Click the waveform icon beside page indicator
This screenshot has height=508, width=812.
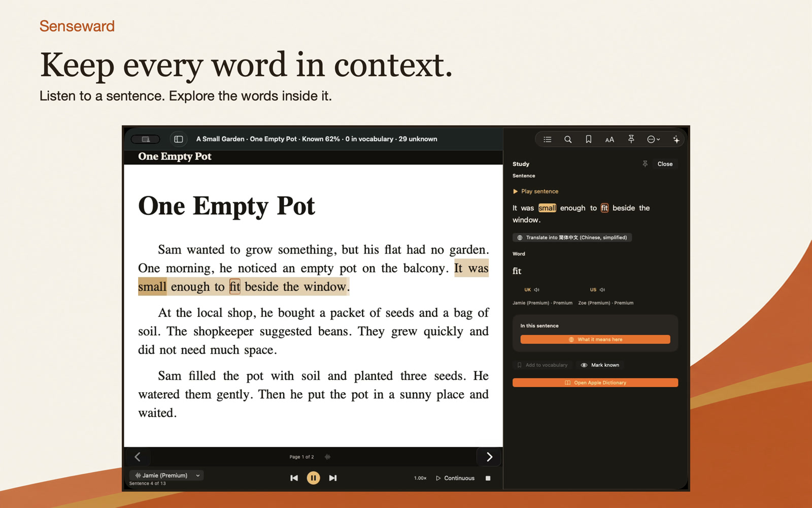click(x=327, y=457)
